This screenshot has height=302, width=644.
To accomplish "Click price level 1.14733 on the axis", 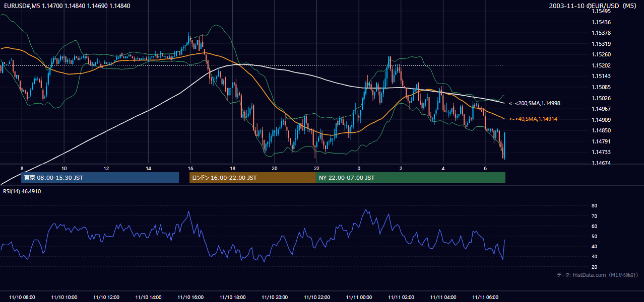I will tap(602, 152).
